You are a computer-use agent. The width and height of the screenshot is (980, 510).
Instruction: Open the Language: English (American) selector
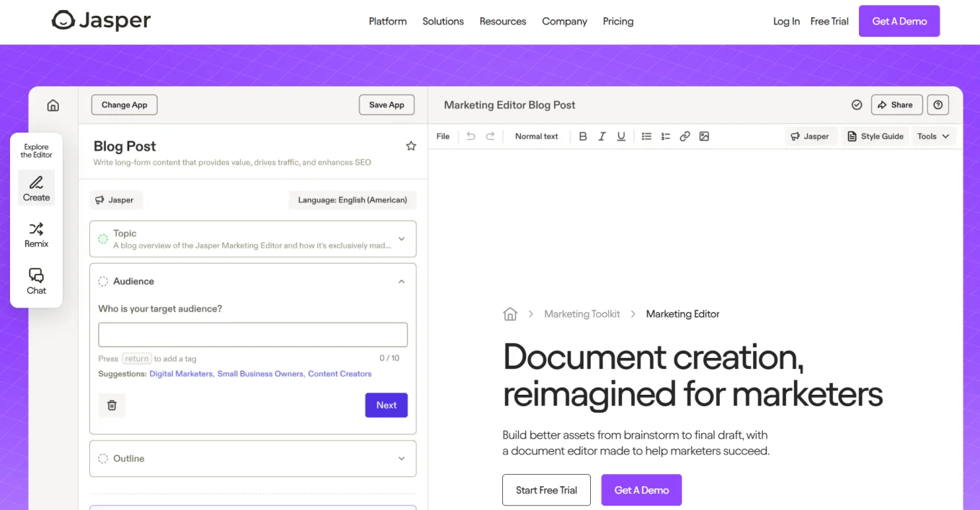click(352, 200)
